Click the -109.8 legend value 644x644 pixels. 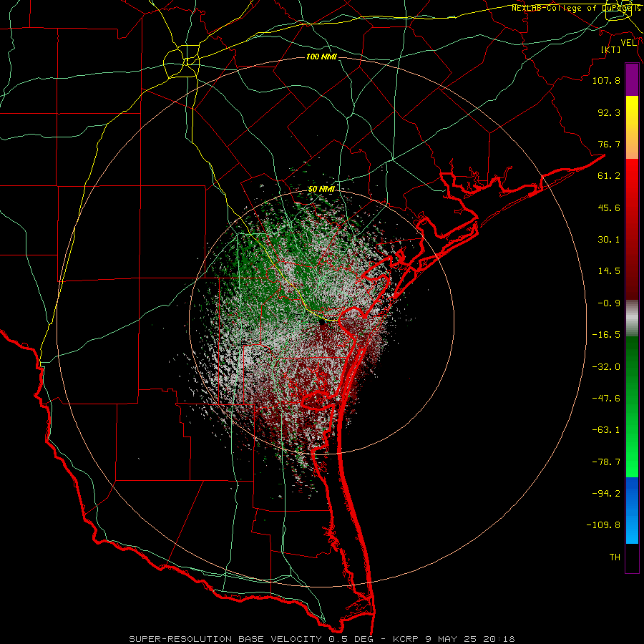coord(603,525)
